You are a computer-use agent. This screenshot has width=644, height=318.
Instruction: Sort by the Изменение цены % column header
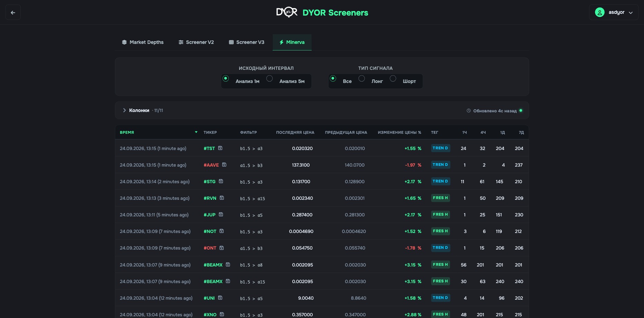pos(400,132)
